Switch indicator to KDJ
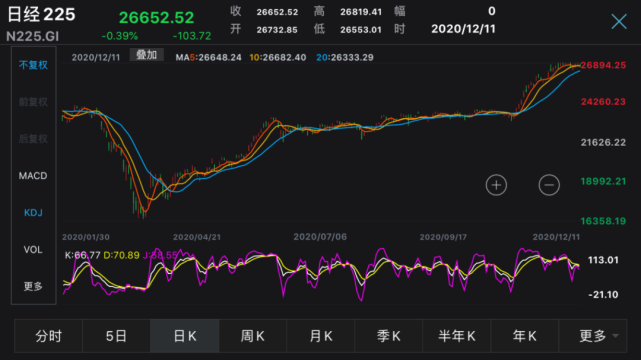This screenshot has width=641, height=360. pos(33,212)
